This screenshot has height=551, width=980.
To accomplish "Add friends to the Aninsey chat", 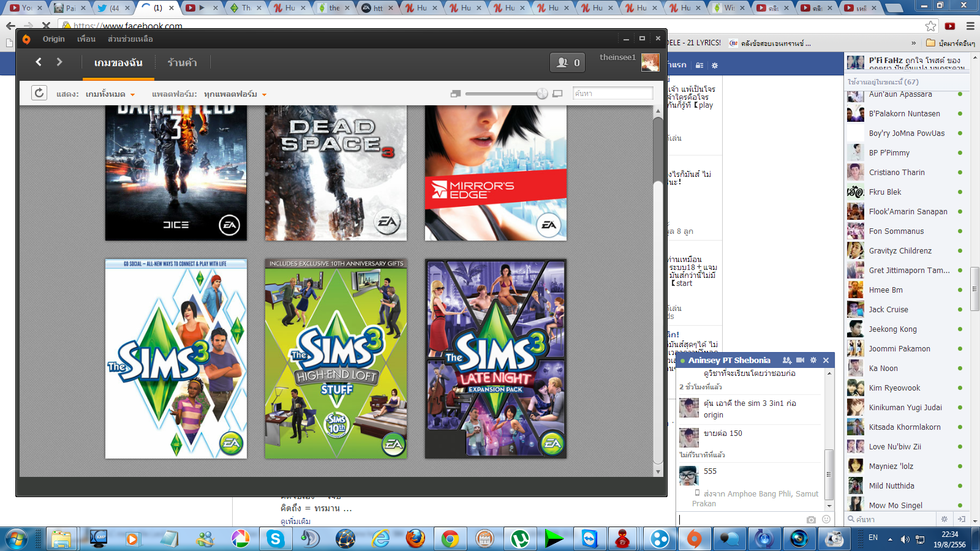I will point(787,360).
